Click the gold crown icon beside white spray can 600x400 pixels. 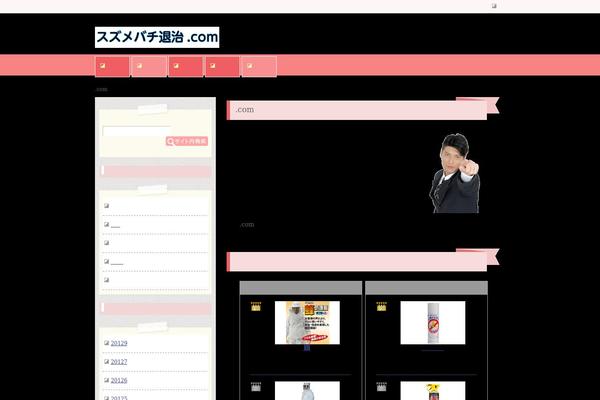coord(381,306)
